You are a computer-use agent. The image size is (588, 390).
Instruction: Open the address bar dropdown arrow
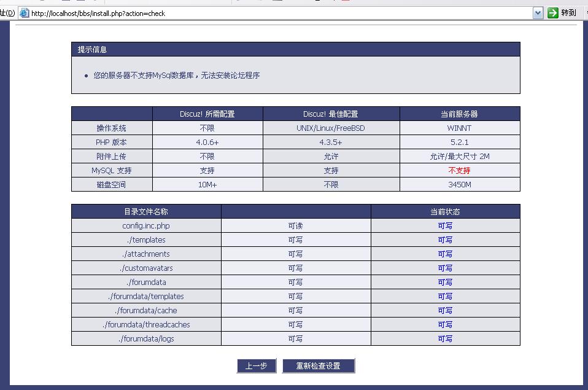coord(538,13)
